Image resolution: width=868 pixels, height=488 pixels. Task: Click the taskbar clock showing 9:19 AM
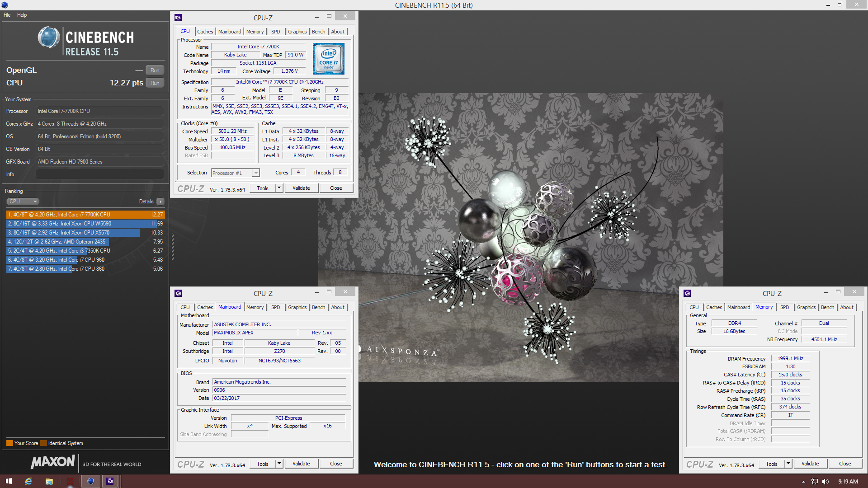(x=848, y=482)
